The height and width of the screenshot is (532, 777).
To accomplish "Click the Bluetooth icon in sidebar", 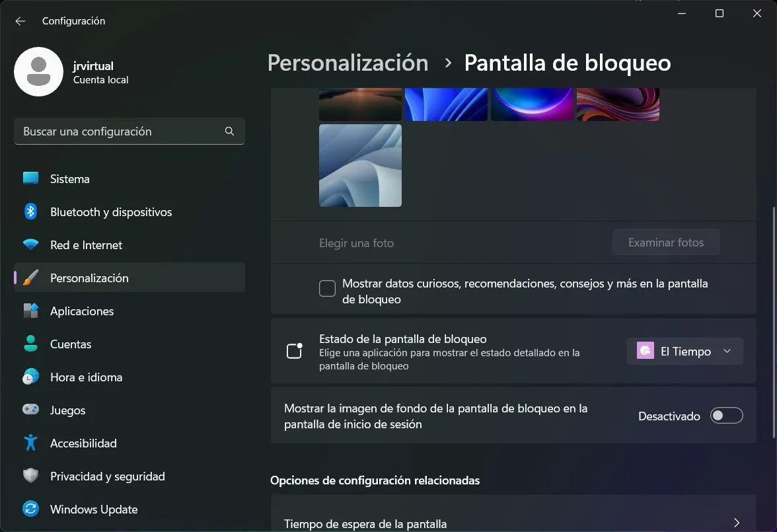I will coord(30,211).
